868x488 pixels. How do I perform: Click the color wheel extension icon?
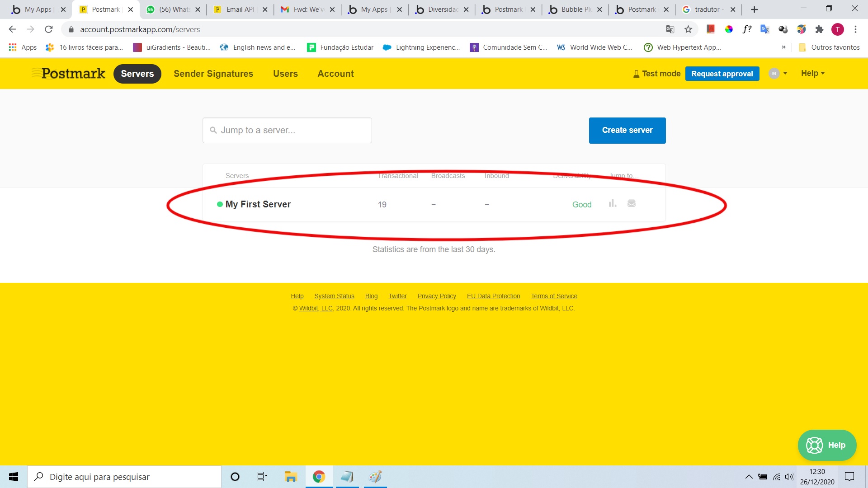(x=729, y=29)
